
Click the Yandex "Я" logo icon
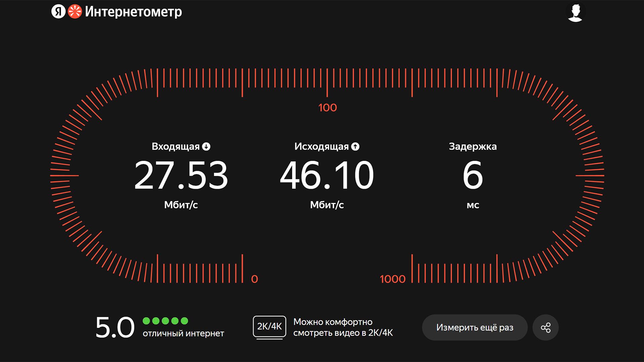(58, 12)
